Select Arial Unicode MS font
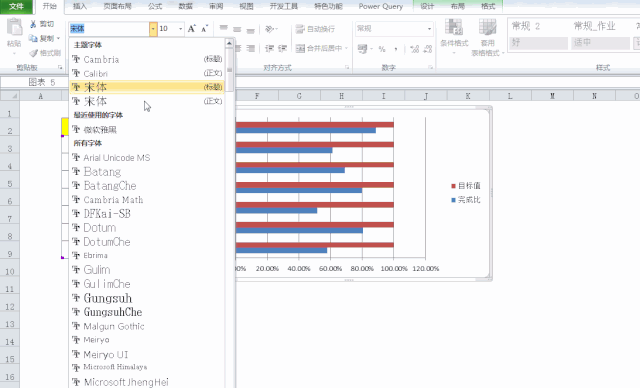640x388 pixels. pyautogui.click(x=147, y=157)
